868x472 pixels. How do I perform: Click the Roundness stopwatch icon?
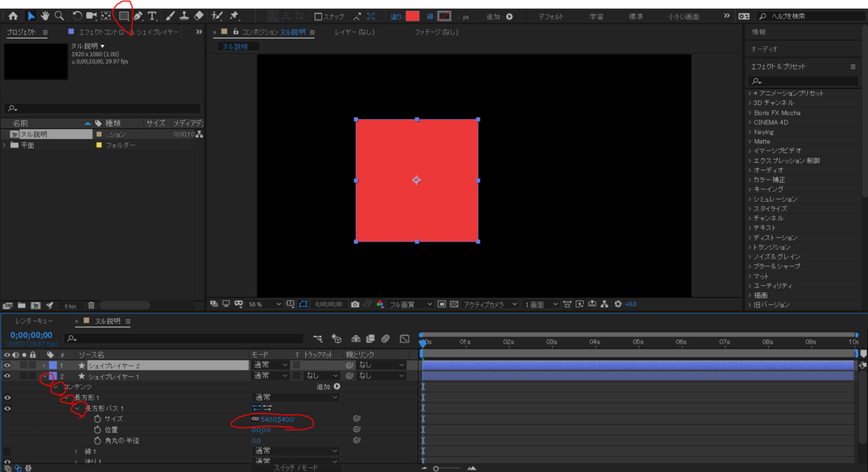point(97,441)
